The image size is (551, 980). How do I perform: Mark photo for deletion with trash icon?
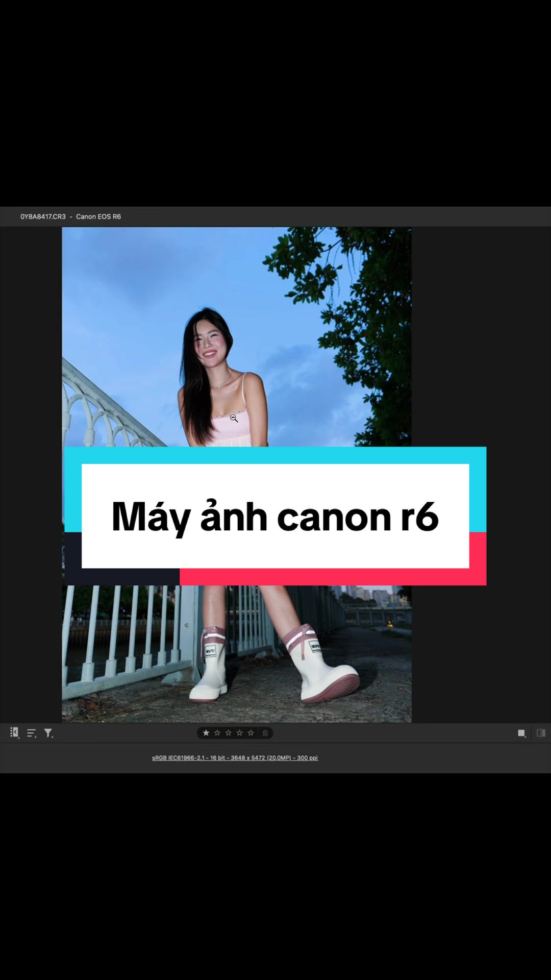coord(265,733)
